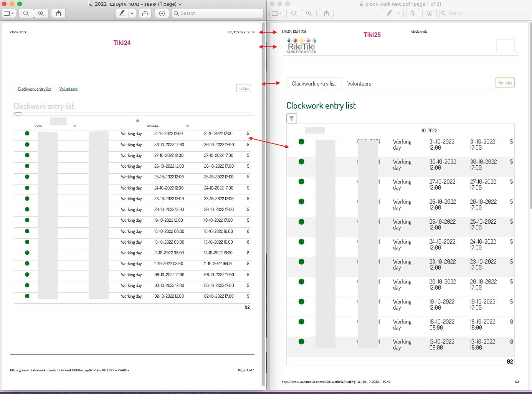Focus Search field in clock work new.pdf window
Image resolution: width=532 pixels, height=394 pixels.
tap(485, 13)
